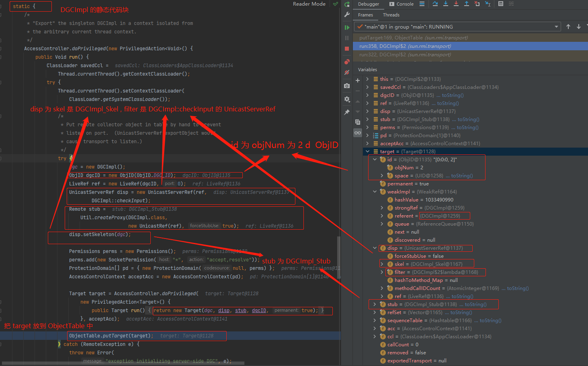Image resolution: width=588 pixels, height=366 pixels.
Task: Click the Trace Current Stream Chain icon
Action: 511,4
